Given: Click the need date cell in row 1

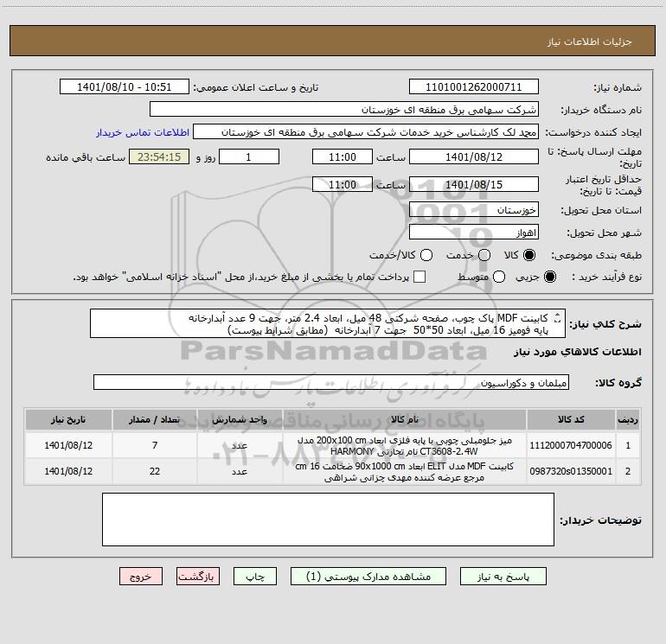Looking at the screenshot, I should click(x=68, y=446).
